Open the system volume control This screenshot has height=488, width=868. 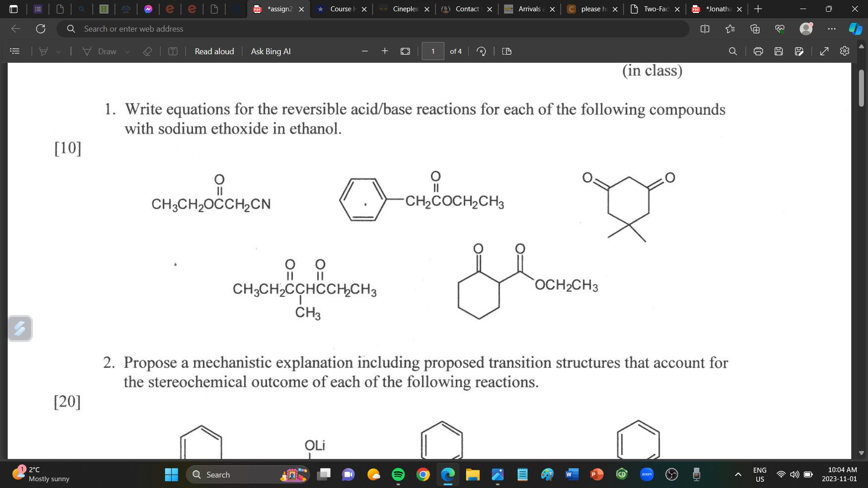click(x=795, y=474)
